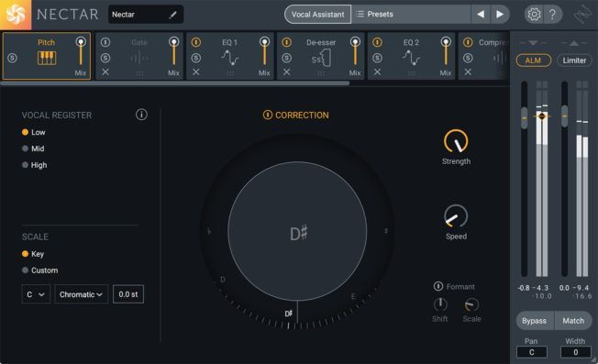Click the iZotope Nectar logo icon
This screenshot has height=364, width=598.
pos(16,15)
